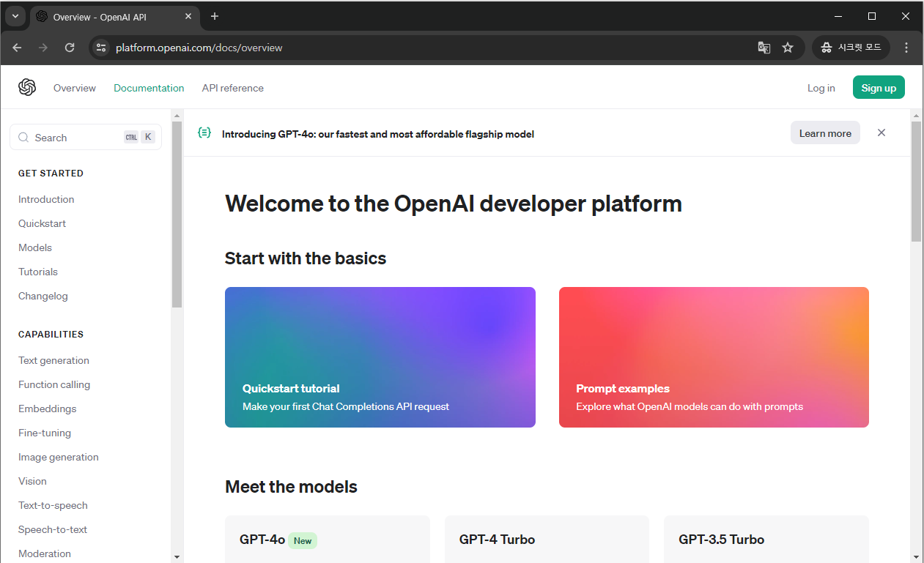Open Text-to-speech in sidebar
924x563 pixels.
(53, 505)
